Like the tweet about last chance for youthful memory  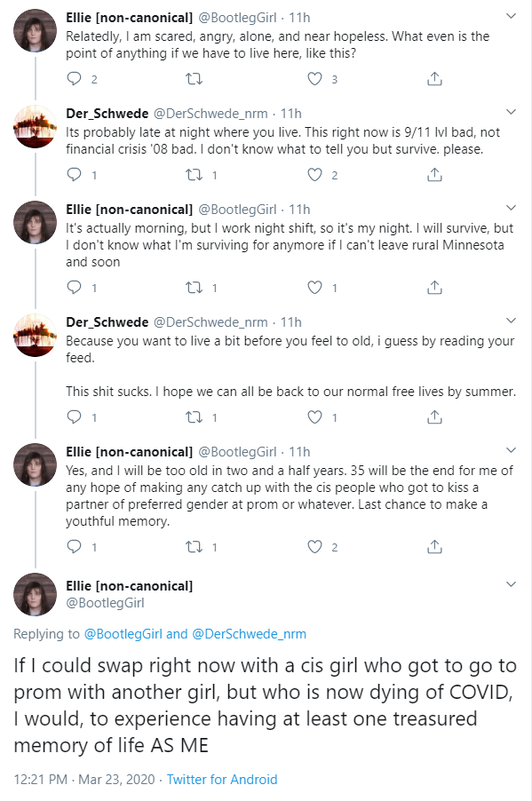click(x=314, y=547)
